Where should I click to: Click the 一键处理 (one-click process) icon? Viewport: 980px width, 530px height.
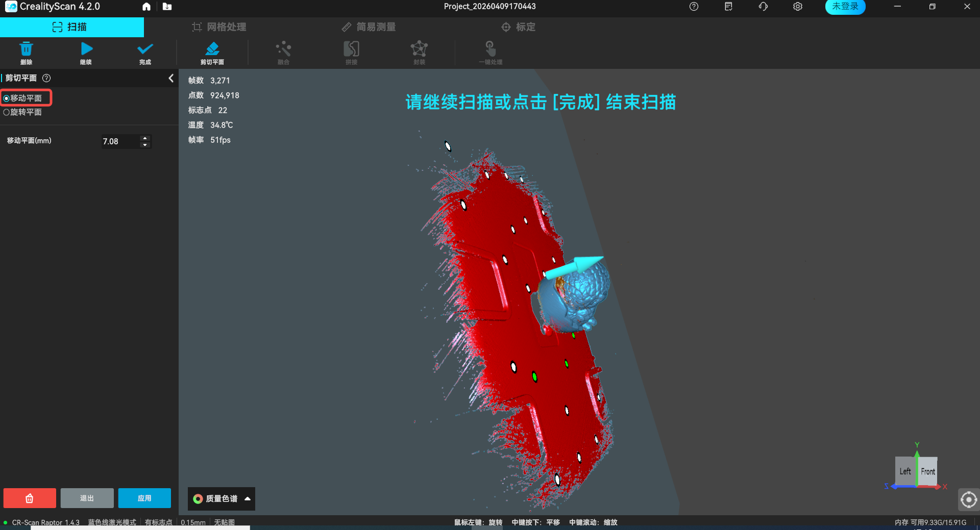pos(490,53)
